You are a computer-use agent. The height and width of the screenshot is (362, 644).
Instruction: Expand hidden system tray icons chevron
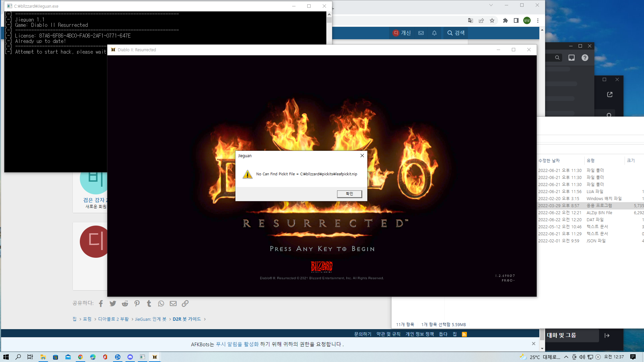[566, 357]
